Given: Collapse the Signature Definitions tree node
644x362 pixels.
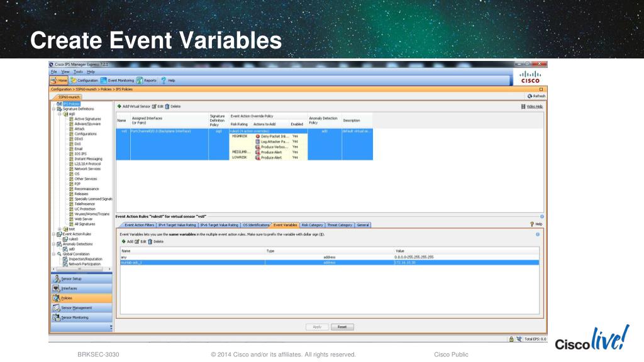Looking at the screenshot, I should 54,109.
